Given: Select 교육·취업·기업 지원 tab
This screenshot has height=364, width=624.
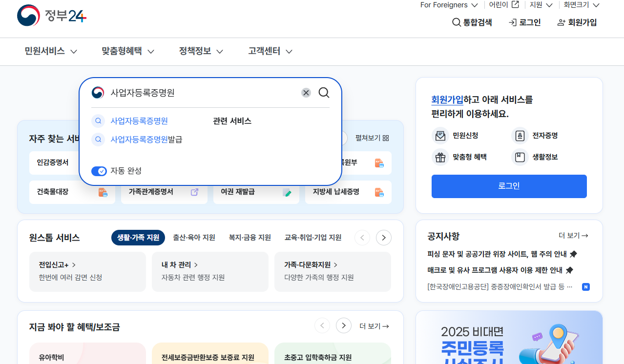Looking at the screenshot, I should (313, 238).
